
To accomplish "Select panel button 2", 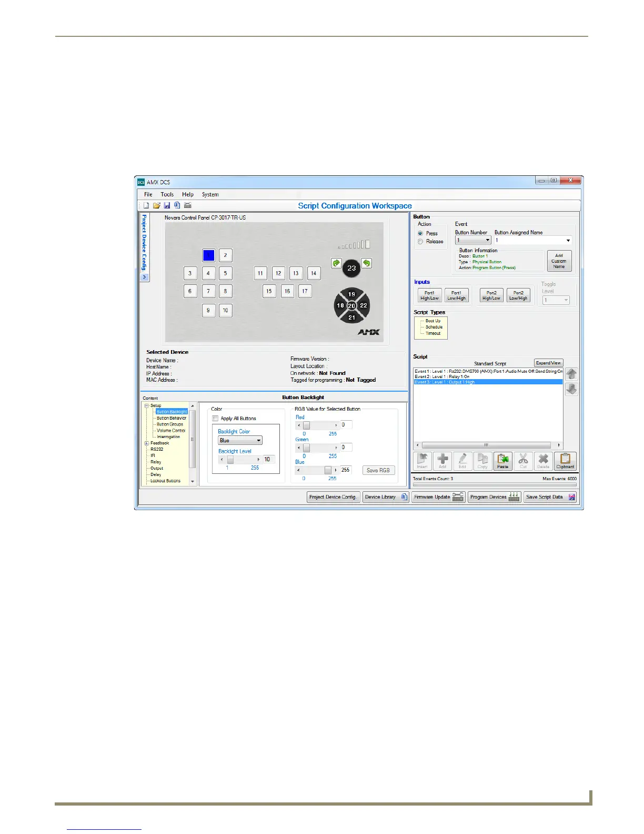I will (226, 255).
